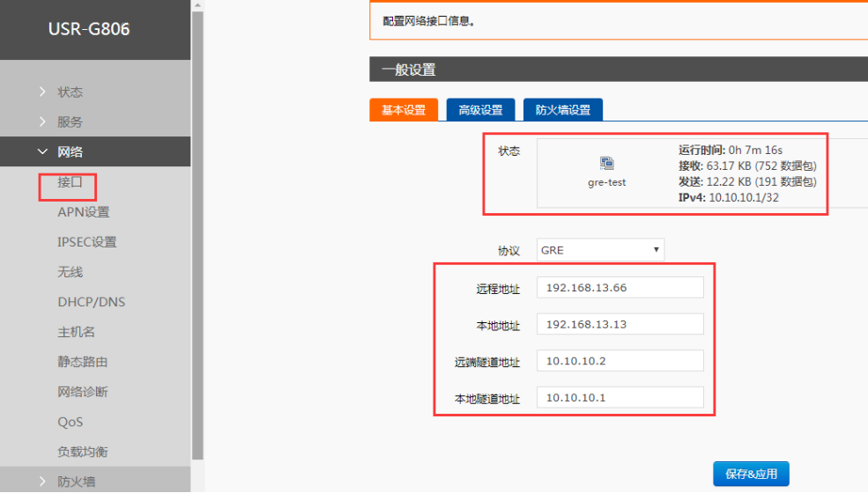Click the 远程地址 input field
The width and height of the screenshot is (868, 493).
[x=620, y=288]
